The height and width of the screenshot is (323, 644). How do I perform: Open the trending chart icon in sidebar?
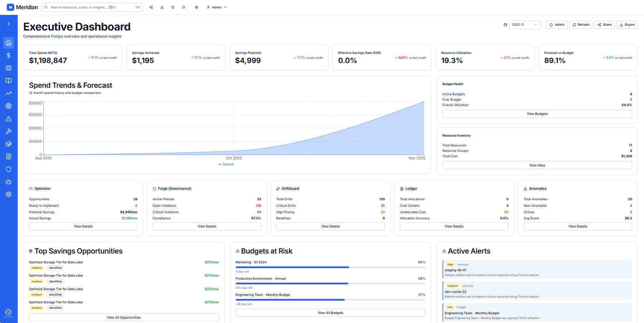coord(9,93)
